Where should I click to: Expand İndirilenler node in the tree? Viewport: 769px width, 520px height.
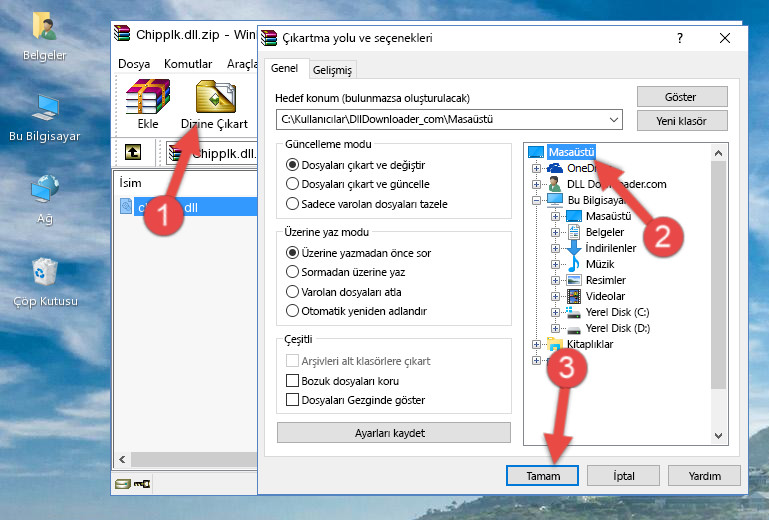[555, 248]
